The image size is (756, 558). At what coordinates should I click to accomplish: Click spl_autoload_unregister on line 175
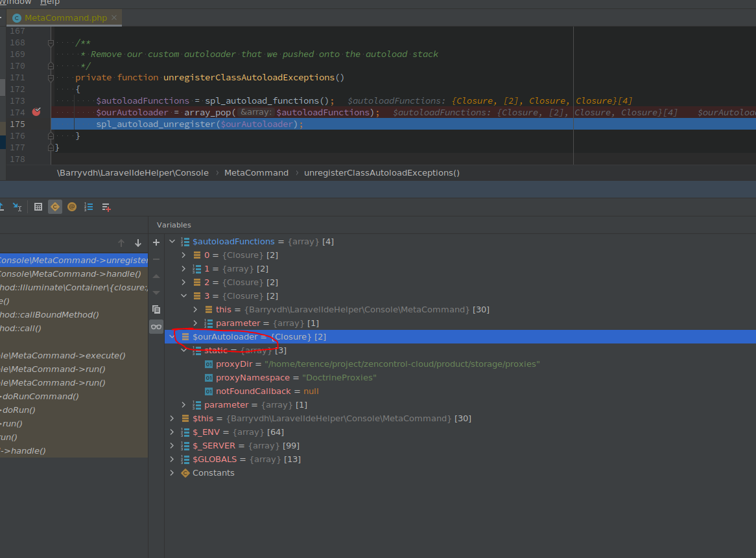[x=156, y=124]
